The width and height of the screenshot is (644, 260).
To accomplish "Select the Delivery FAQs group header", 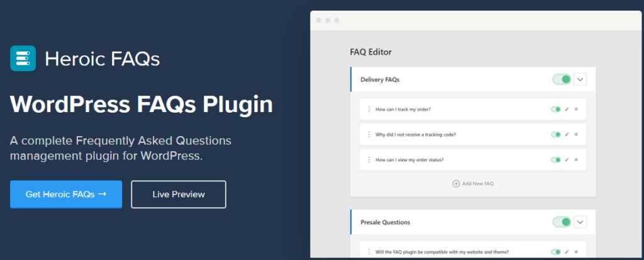I will pyautogui.click(x=440, y=80).
